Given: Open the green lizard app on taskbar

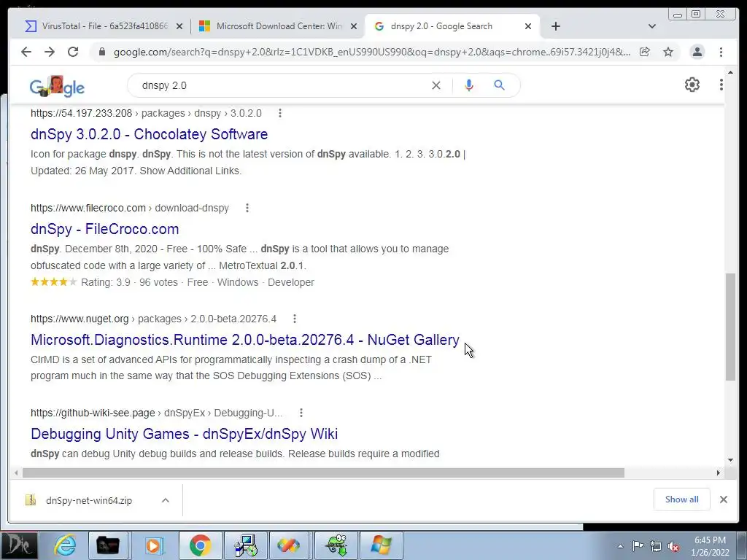Looking at the screenshot, I should tap(336, 545).
